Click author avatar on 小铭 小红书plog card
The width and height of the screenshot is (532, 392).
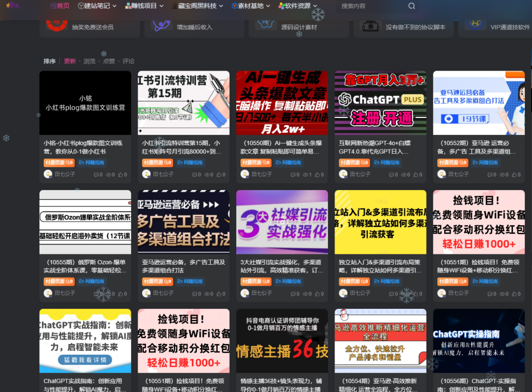(x=48, y=174)
